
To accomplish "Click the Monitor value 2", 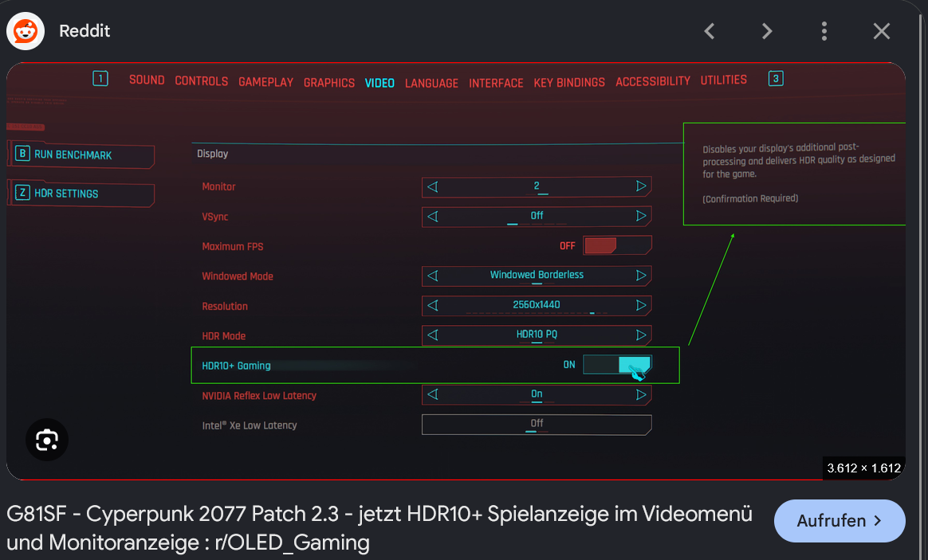I will tap(537, 186).
